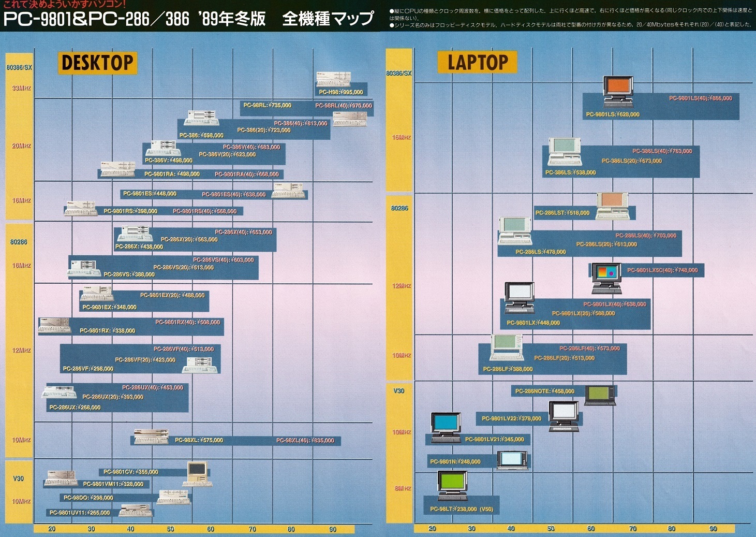Click PC-9801N:¥248,000 label
The width and height of the screenshot is (756, 537).
[x=455, y=461]
